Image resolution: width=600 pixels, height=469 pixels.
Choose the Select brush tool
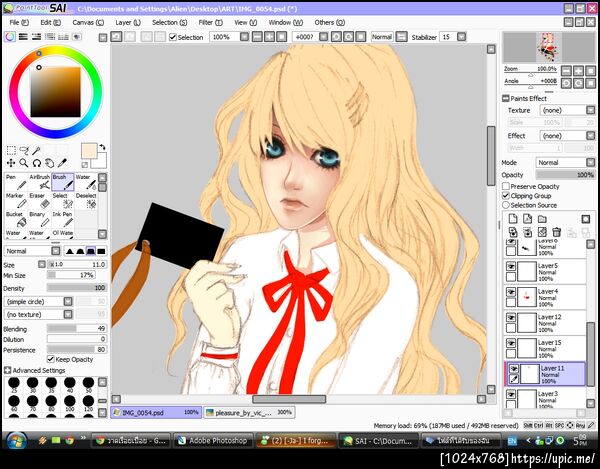click(x=62, y=200)
